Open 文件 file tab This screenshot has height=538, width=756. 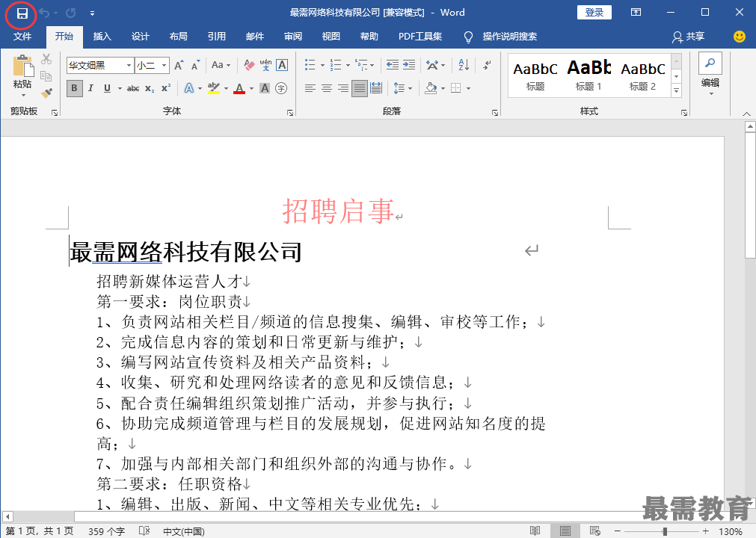coord(22,37)
